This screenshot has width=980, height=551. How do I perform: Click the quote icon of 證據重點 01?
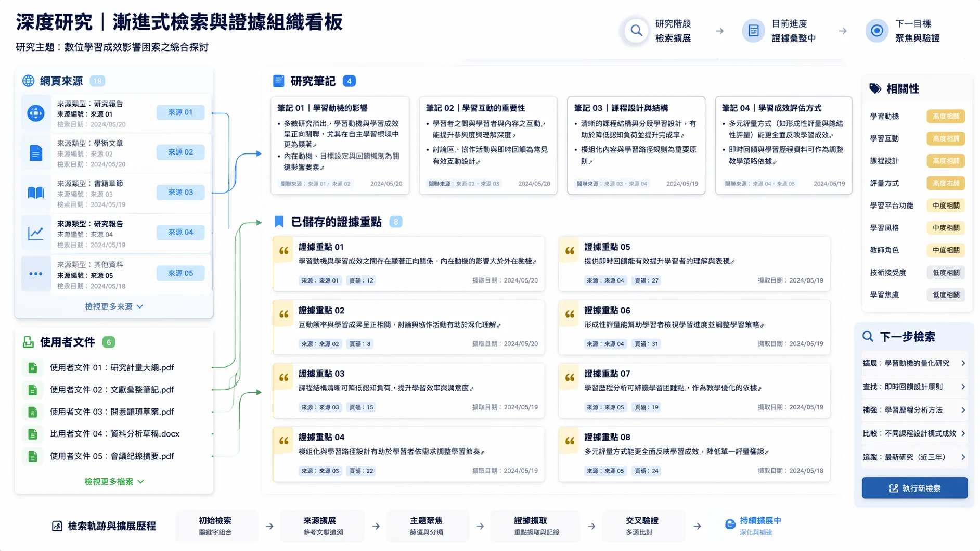[283, 251]
